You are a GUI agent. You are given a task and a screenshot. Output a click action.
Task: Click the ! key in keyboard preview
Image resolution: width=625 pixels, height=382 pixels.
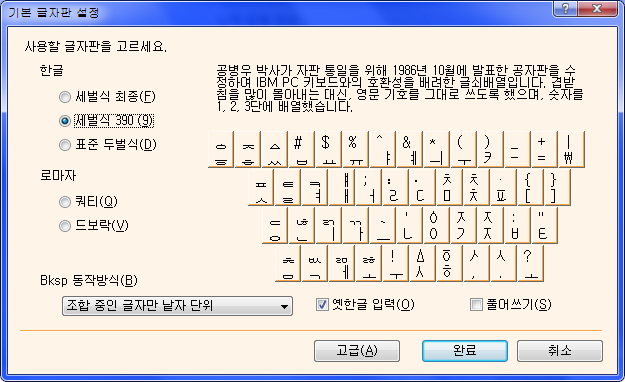[395, 264]
